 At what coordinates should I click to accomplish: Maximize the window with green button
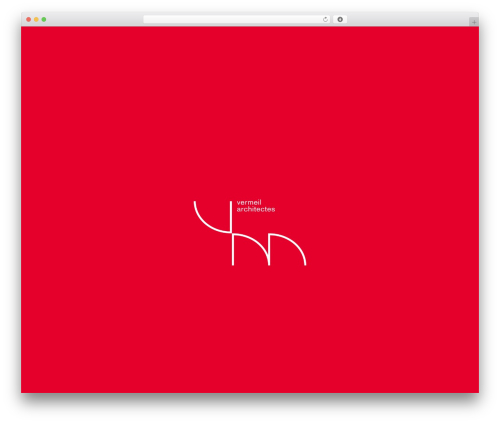(44, 20)
